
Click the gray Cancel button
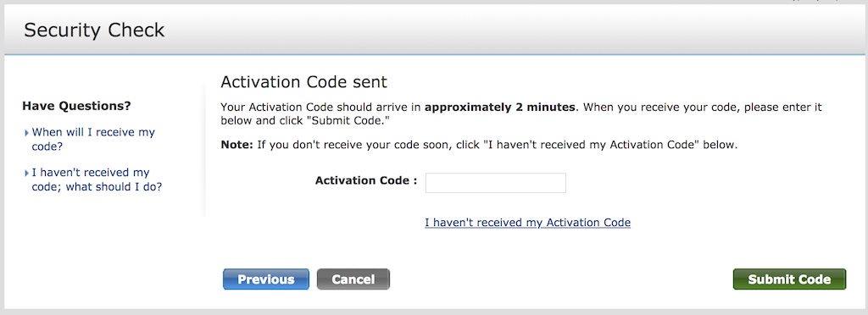click(x=353, y=279)
